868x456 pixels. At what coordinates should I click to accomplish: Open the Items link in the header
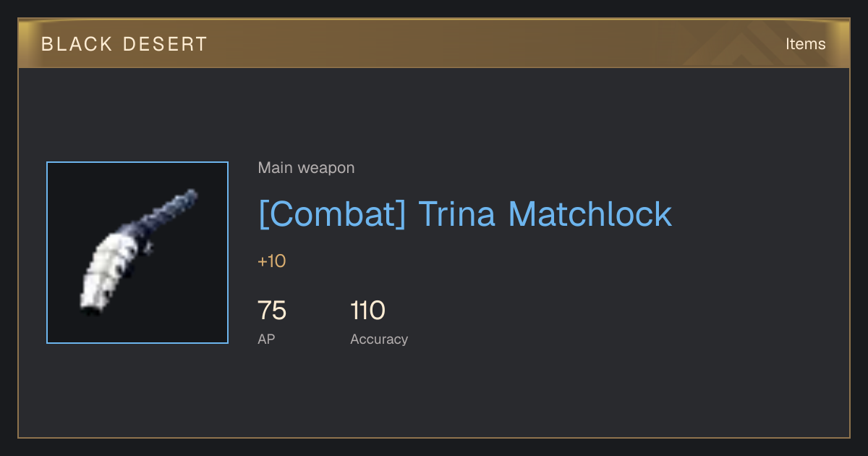pyautogui.click(x=805, y=44)
